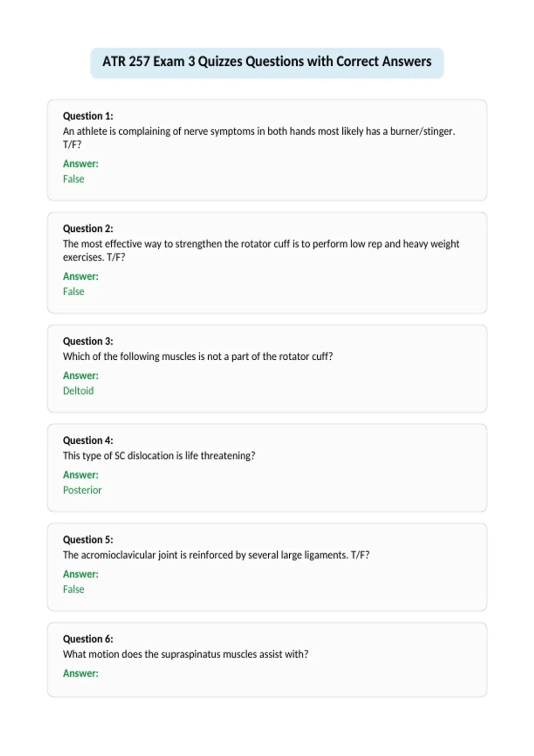The image size is (534, 756).
Task: Select the Question 5 label
Action: point(88,539)
